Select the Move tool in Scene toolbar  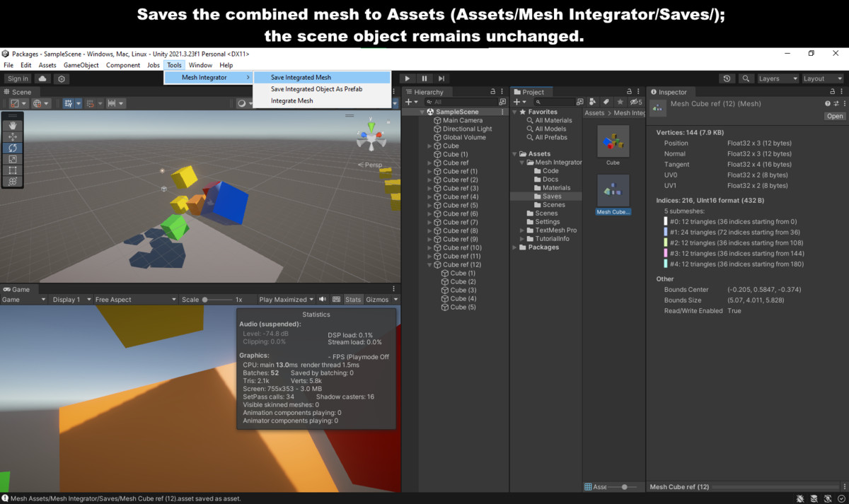coord(13,136)
